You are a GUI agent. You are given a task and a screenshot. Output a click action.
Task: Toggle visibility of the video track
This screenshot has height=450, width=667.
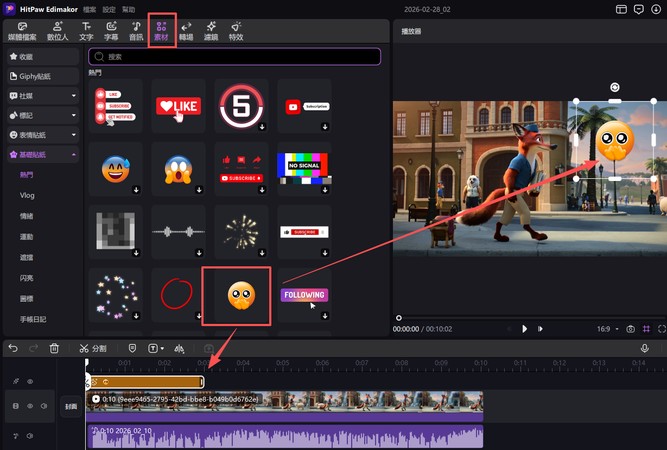pyautogui.click(x=30, y=406)
